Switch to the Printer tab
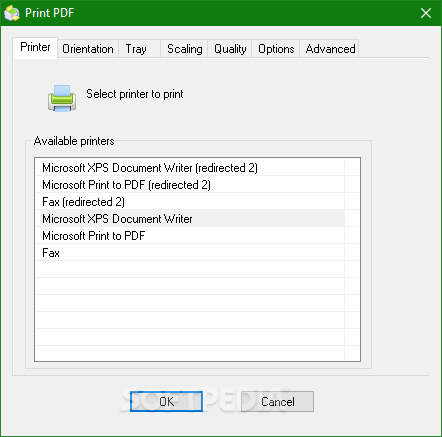 pyautogui.click(x=35, y=47)
